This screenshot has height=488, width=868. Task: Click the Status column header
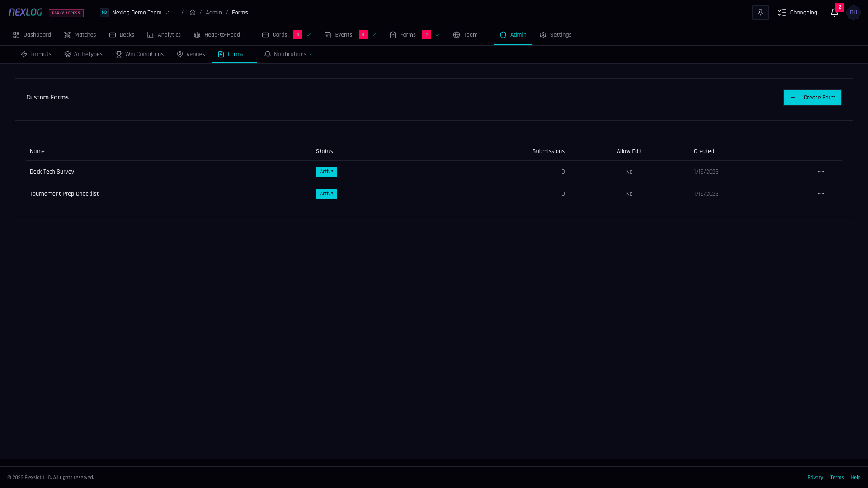pos(324,151)
